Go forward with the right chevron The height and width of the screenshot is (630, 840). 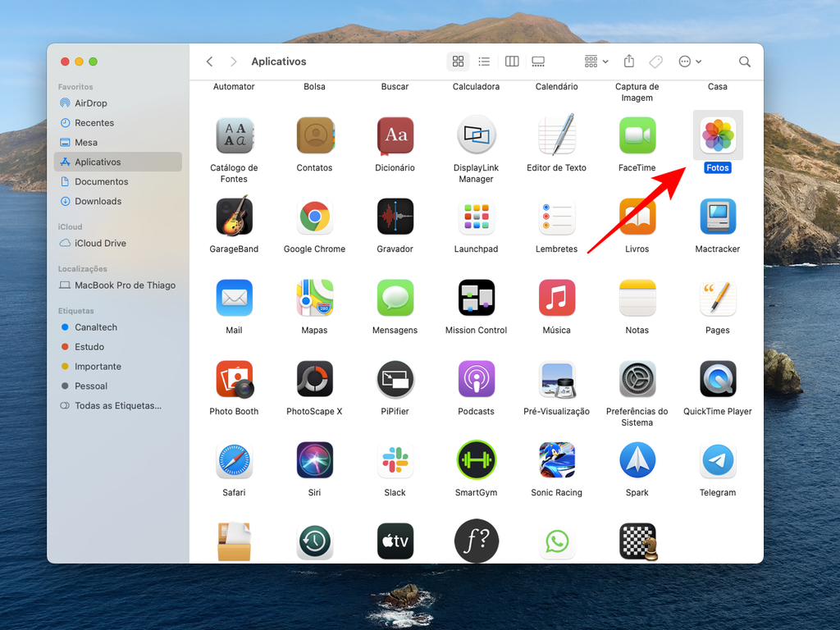coord(233,62)
